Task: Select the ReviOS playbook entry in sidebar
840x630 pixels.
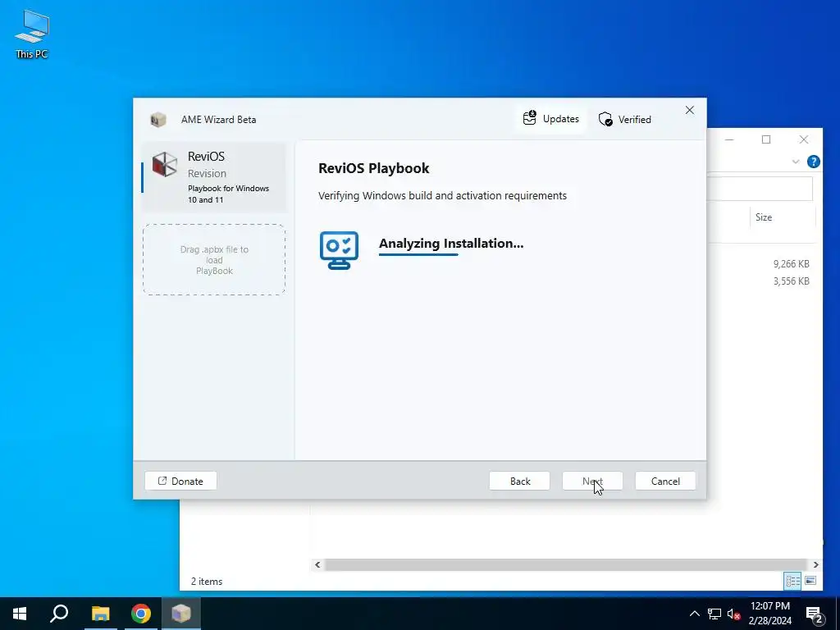Action: [x=214, y=177]
